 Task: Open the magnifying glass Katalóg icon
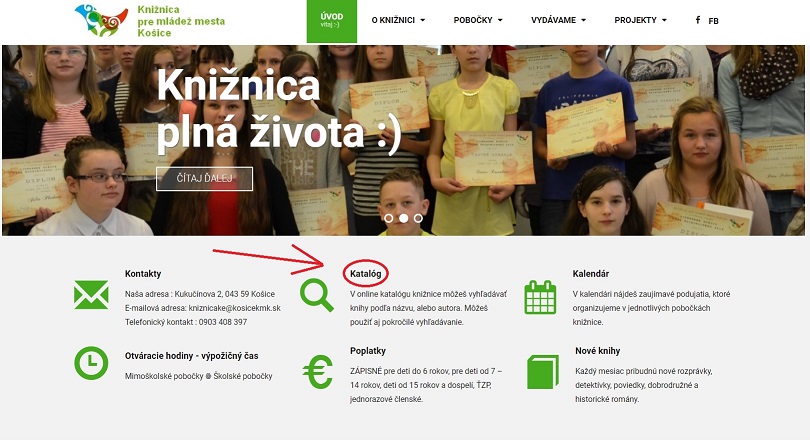[x=317, y=295]
